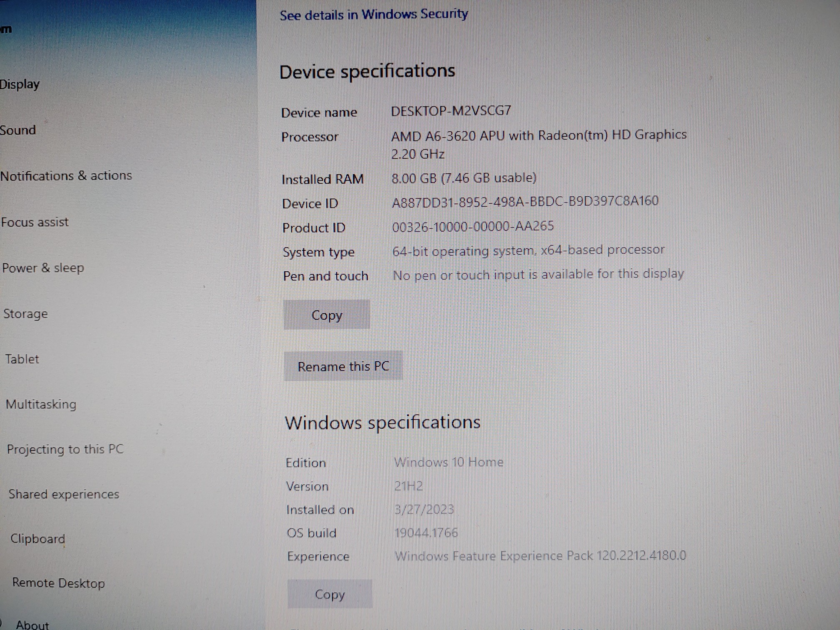Click installed on date 3/27/2023

(424, 509)
